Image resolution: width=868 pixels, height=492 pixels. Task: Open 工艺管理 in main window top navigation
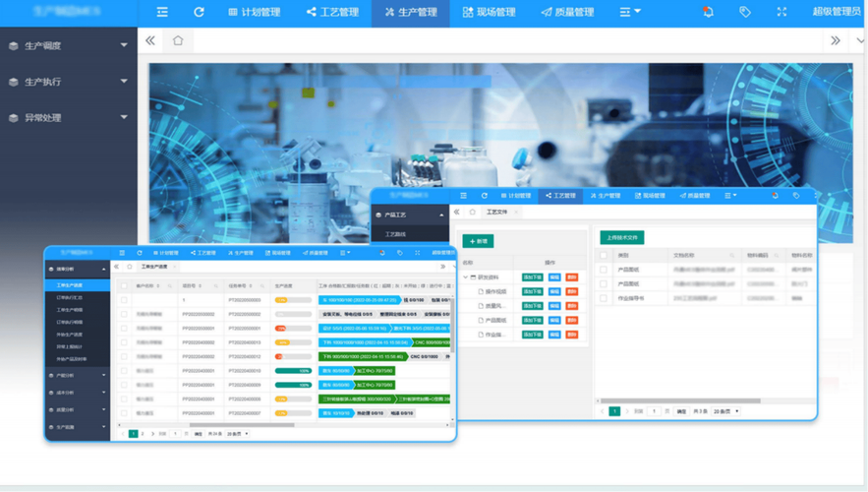click(332, 12)
